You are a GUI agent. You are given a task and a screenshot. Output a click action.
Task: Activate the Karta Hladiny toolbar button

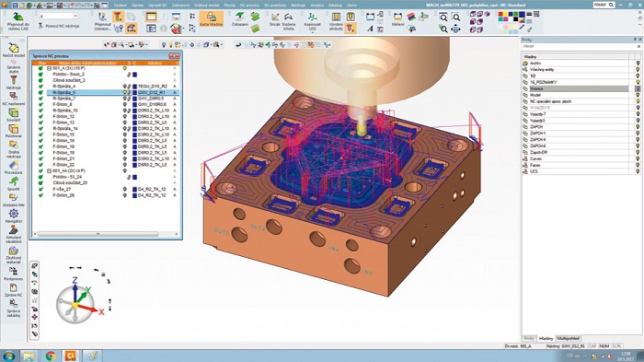211,19
